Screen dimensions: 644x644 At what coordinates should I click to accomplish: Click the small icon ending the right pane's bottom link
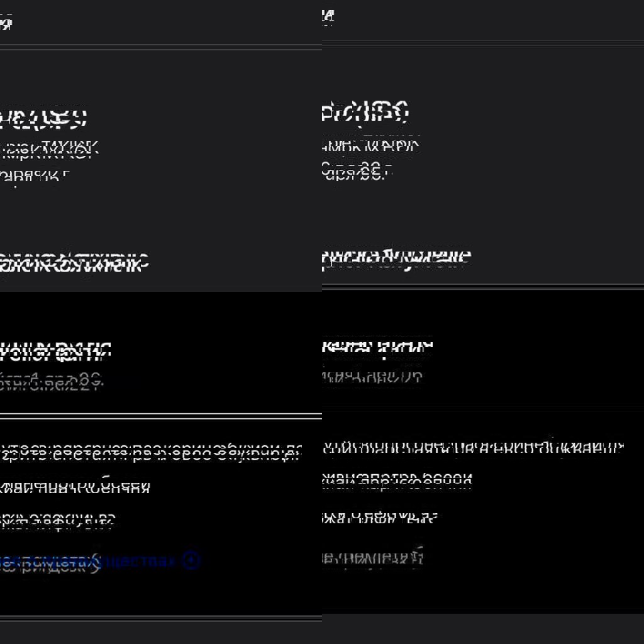[x=416, y=556]
